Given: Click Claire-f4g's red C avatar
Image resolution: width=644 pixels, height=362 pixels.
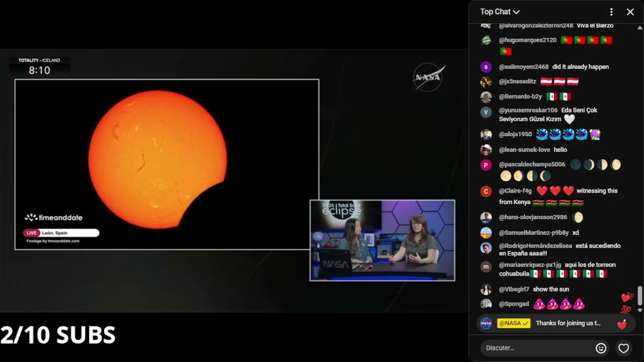Looking at the screenshot, I should 486,191.
